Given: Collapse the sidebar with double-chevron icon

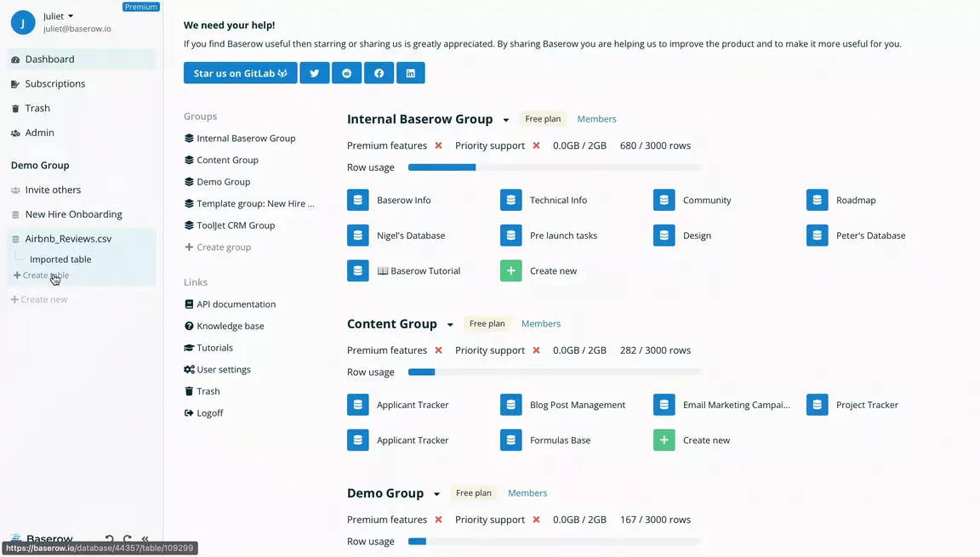Looking at the screenshot, I should [x=145, y=539].
